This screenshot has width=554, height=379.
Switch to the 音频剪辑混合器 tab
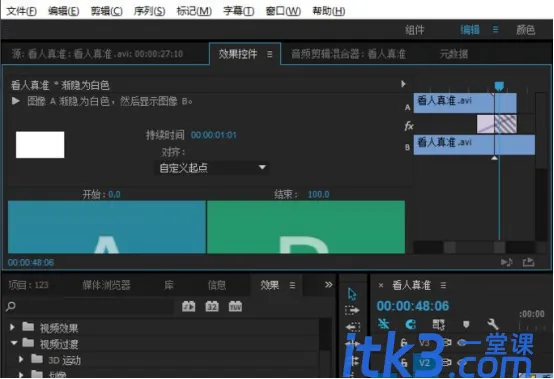click(x=348, y=54)
